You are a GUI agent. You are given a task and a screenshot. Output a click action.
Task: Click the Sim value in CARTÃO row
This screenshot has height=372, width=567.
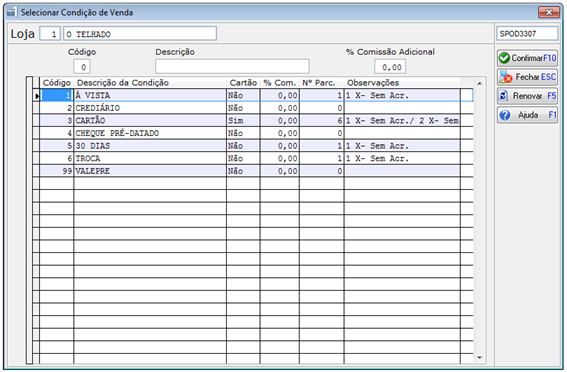pos(236,121)
